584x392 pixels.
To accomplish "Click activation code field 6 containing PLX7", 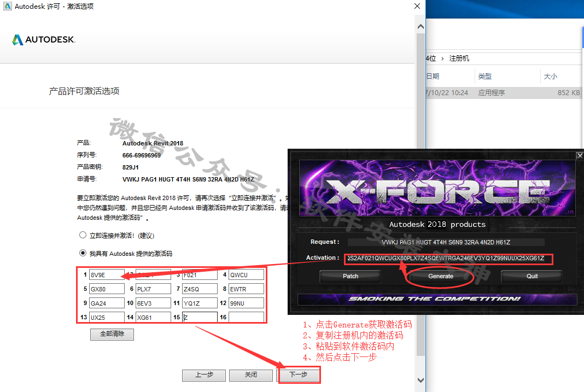I will coord(153,289).
